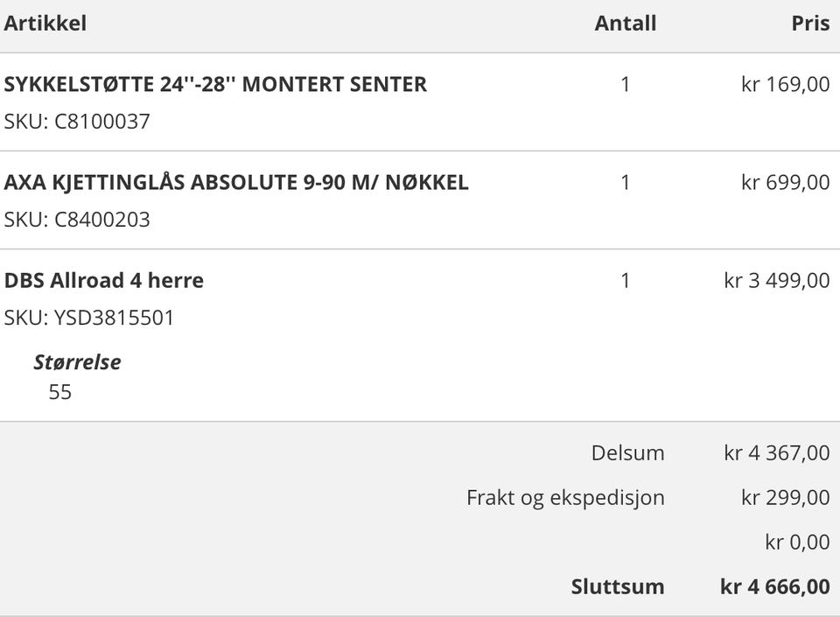Click the kr 699,00 price

[786, 182]
